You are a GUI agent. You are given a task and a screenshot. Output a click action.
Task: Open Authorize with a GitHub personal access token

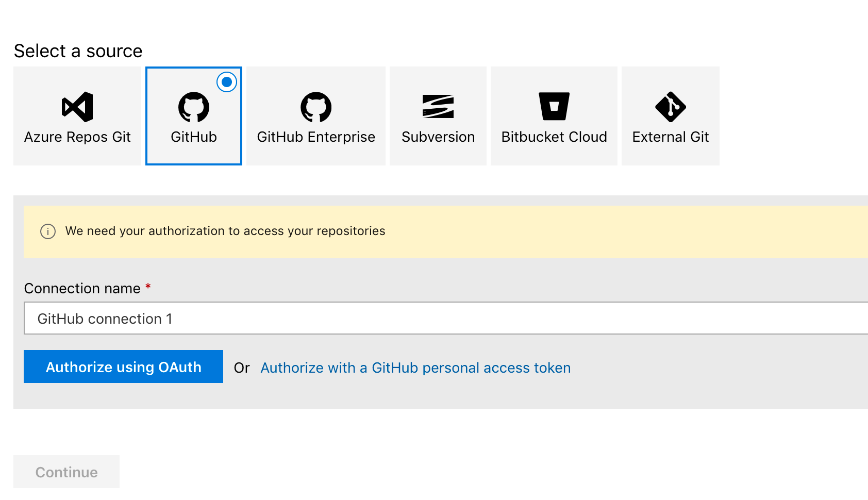[415, 368]
